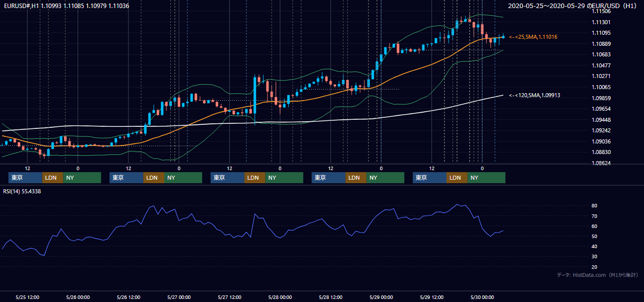The width and height of the screenshot is (644, 302).
Task: Click price axis value 1.08830
Action: click(601, 152)
